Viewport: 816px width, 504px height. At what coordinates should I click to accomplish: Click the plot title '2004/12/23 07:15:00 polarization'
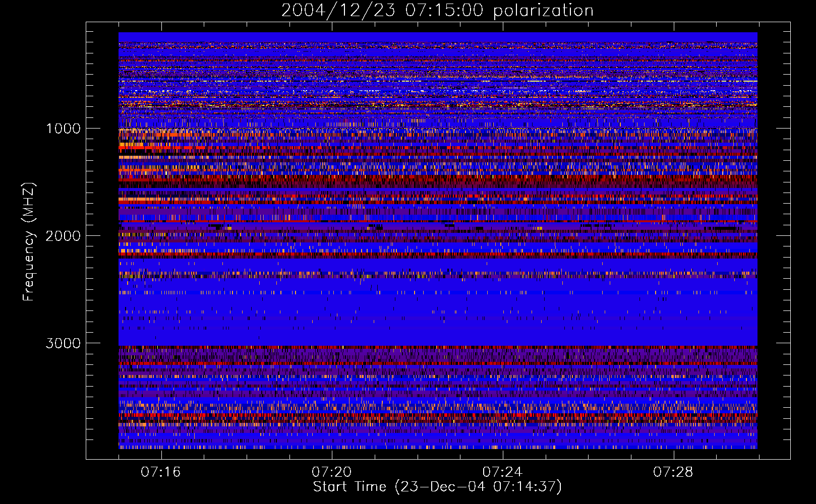(x=437, y=11)
